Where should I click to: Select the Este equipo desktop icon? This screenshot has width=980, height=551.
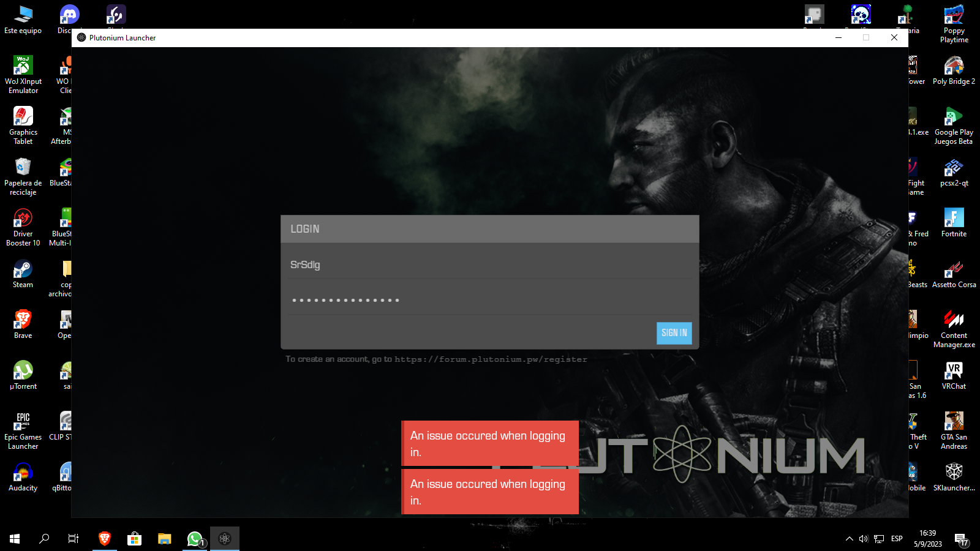click(23, 20)
